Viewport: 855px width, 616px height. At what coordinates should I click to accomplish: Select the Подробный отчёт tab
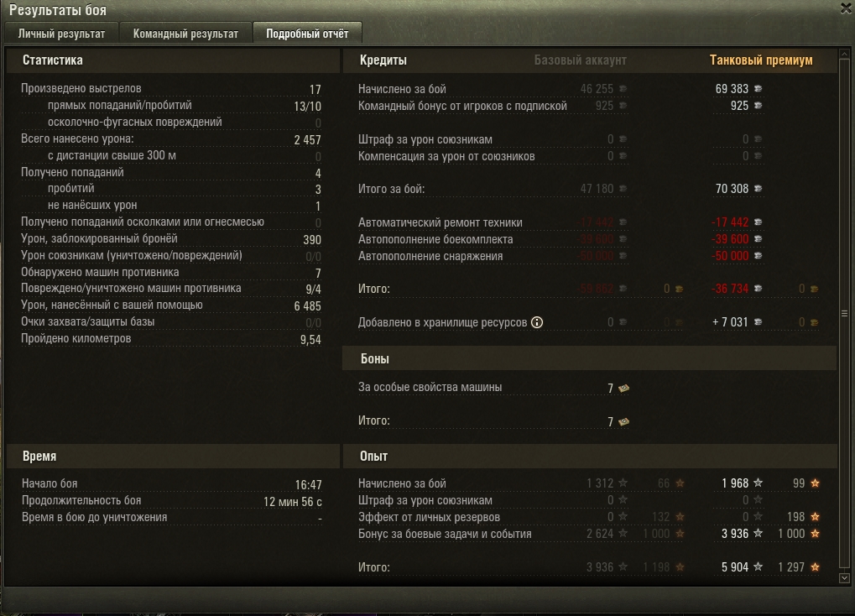pyautogui.click(x=307, y=34)
